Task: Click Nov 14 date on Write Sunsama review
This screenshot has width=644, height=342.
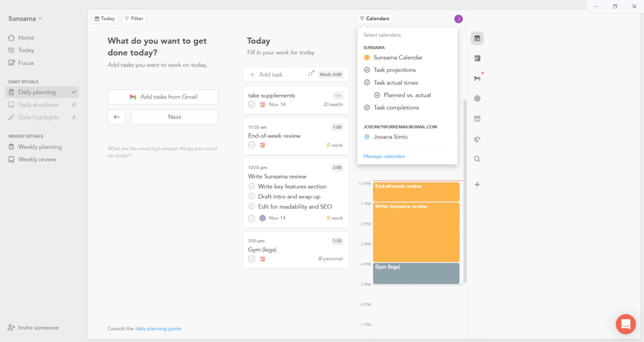Action: [x=277, y=218]
